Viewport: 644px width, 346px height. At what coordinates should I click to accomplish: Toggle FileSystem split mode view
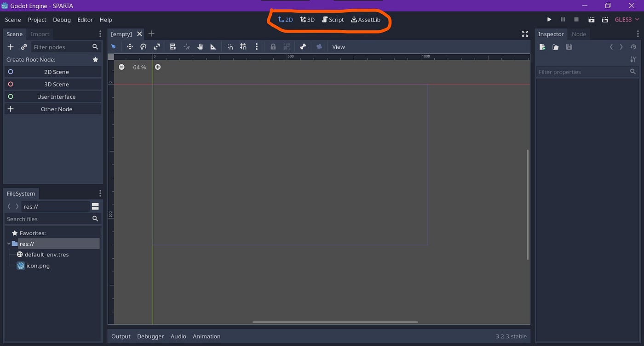click(95, 206)
